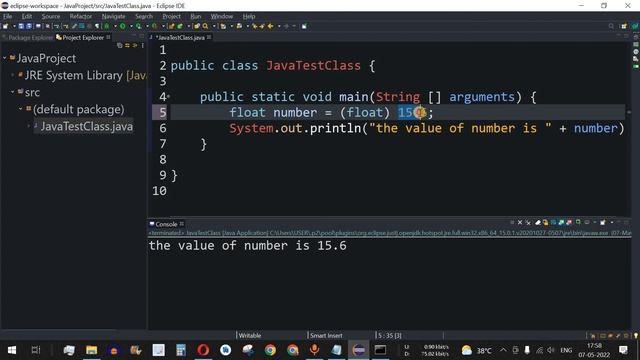Open File Explorer from taskbar
The height and width of the screenshot is (360, 640).
[x=91, y=350]
